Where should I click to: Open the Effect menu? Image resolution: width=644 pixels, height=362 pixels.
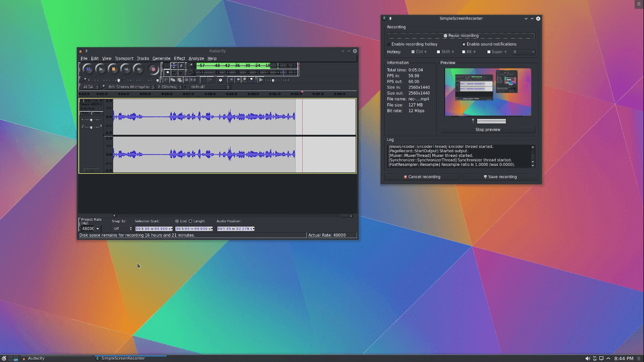pos(179,58)
